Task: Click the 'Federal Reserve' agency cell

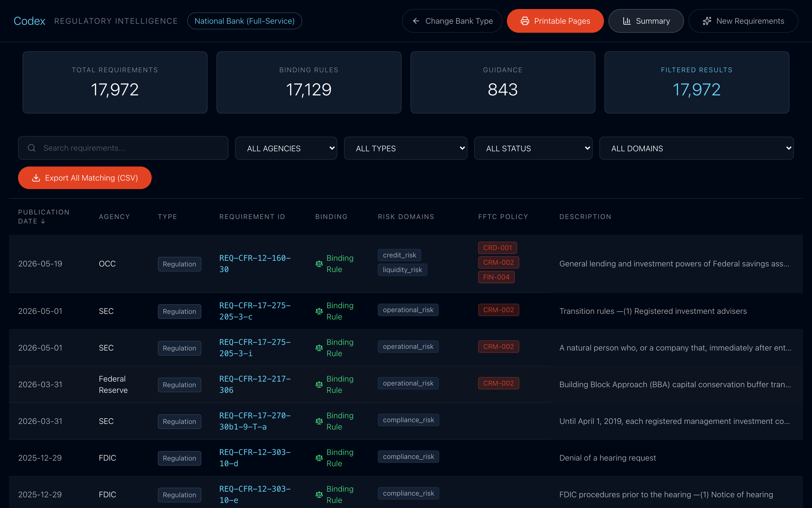Action: (113, 384)
